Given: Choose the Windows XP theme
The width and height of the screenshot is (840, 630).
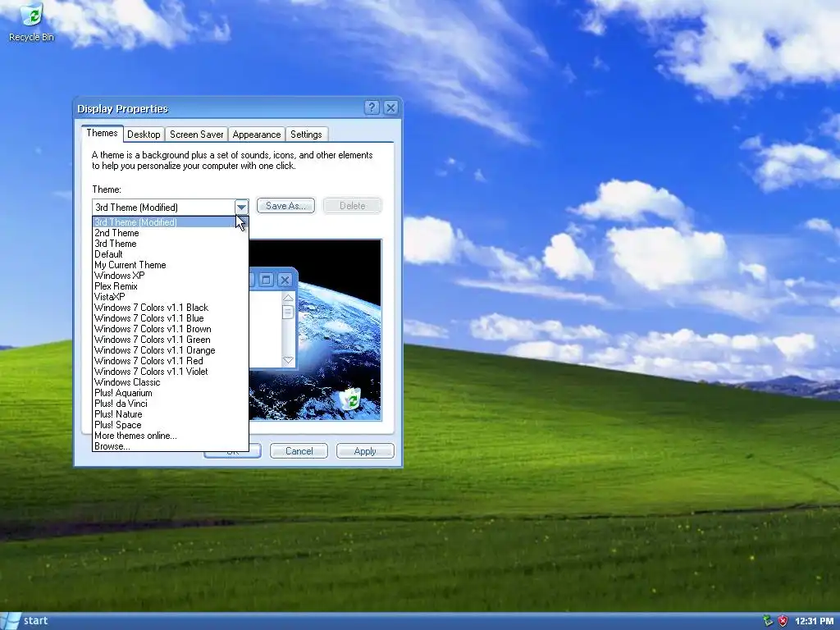Looking at the screenshot, I should (x=171, y=276).
